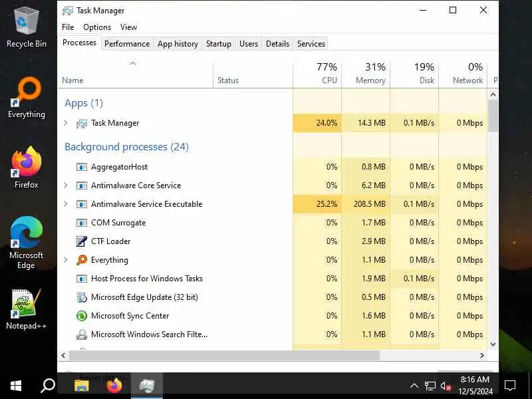Select the Notepad++ desktop shortcut
This screenshot has width=532, height=399.
(27, 309)
